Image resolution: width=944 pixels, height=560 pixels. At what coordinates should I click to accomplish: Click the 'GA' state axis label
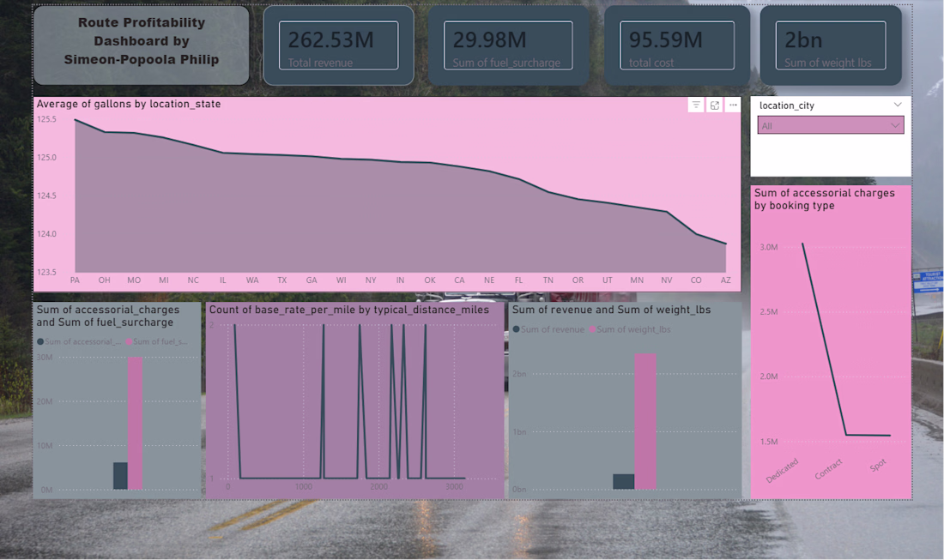point(312,280)
